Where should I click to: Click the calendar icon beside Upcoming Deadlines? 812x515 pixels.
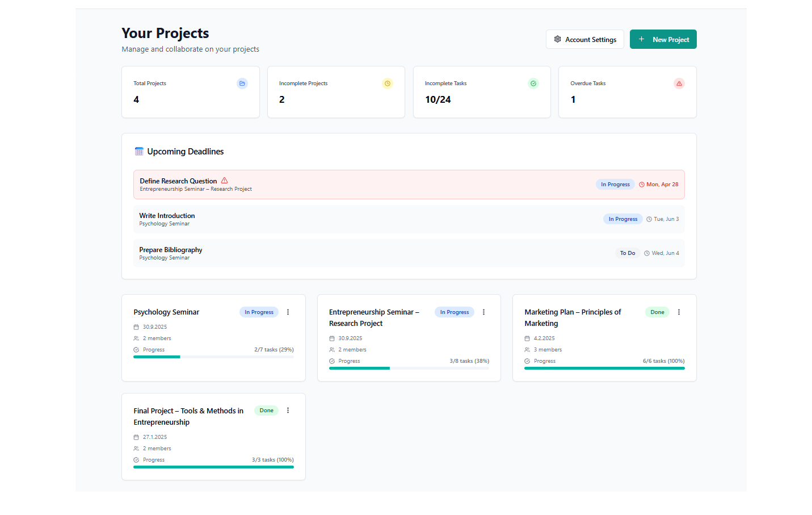[x=138, y=151]
